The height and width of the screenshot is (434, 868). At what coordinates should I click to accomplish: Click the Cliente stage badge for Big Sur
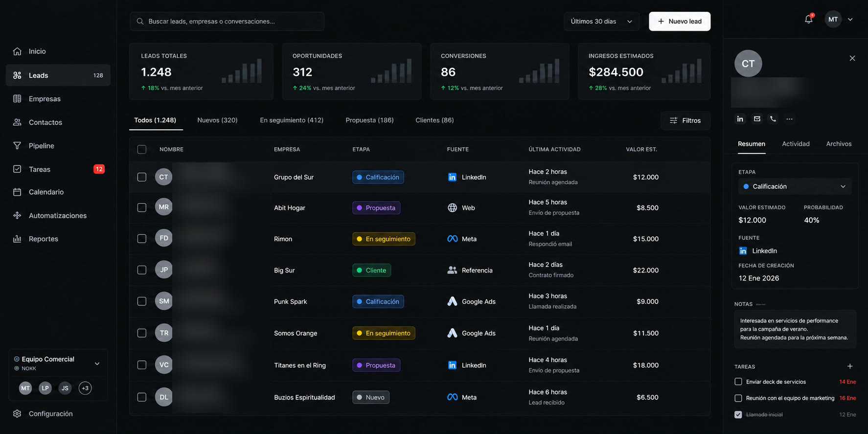click(x=372, y=270)
